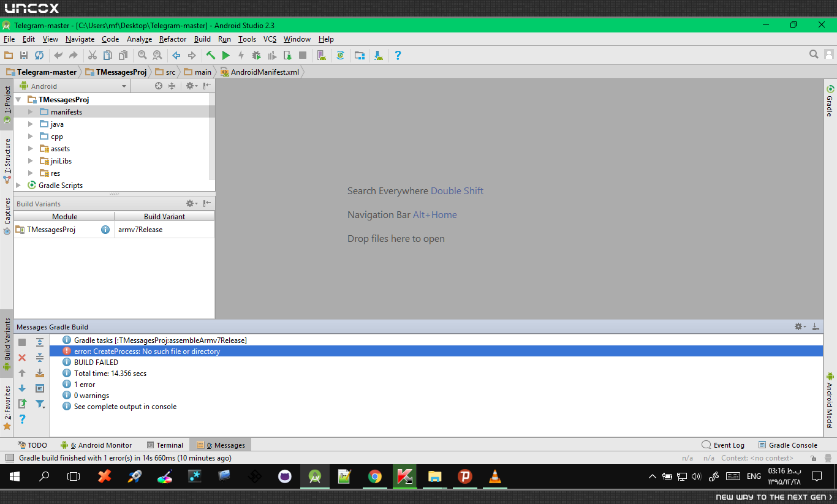Click the blue help icon in Messages panel
The height and width of the screenshot is (504, 837).
[x=22, y=419]
